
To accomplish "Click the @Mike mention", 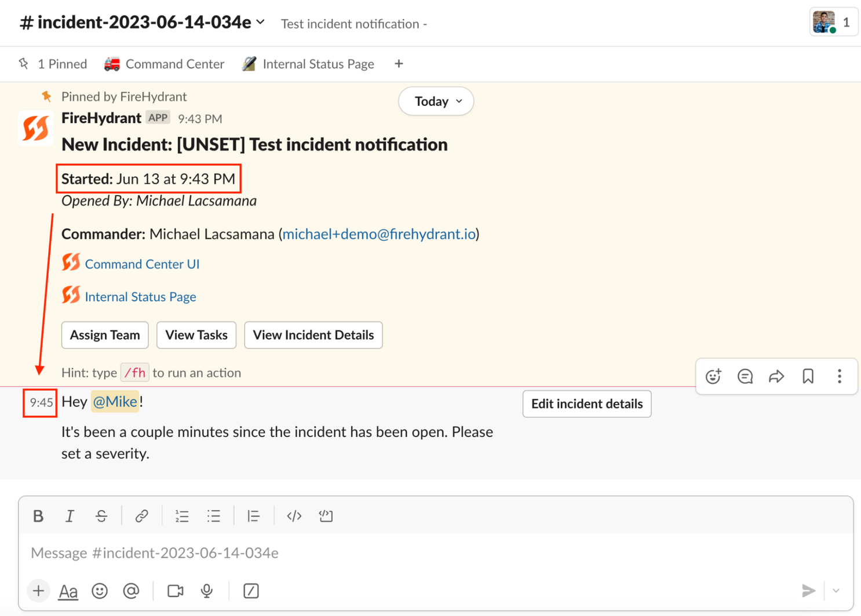I will [x=115, y=402].
